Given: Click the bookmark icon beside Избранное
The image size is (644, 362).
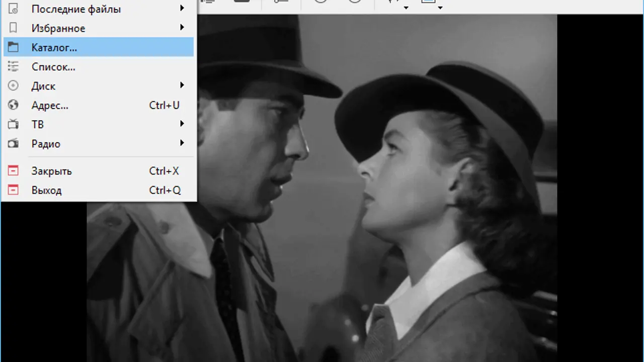Looking at the screenshot, I should tap(13, 28).
